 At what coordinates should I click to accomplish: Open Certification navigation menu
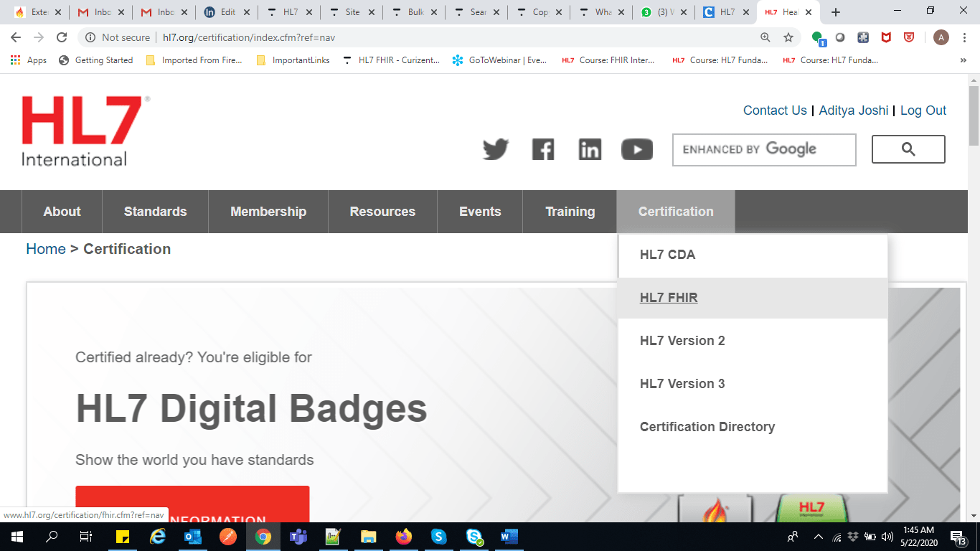point(676,212)
